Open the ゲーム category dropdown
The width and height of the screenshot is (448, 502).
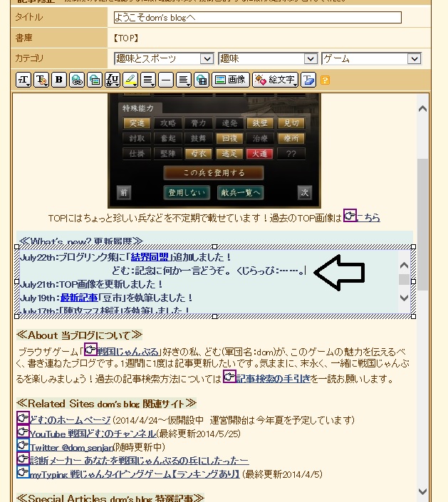click(371, 58)
